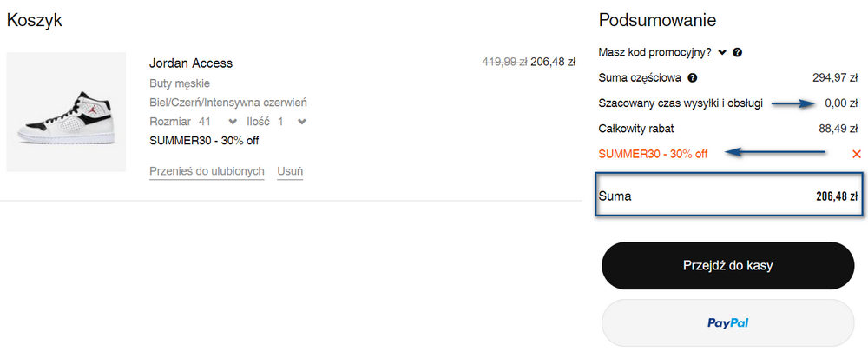This screenshot has height=352, width=868.
Task: Click the Jordan Access product name
Action: [x=191, y=63]
